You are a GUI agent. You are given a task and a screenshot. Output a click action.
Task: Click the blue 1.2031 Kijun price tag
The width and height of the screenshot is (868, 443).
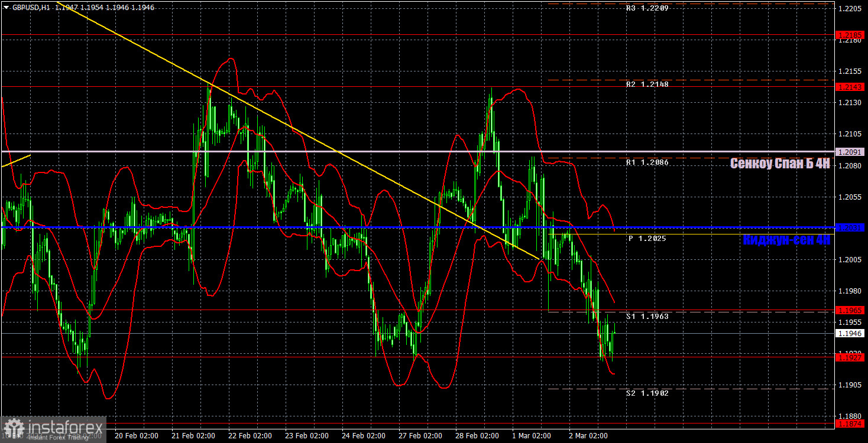coord(851,227)
